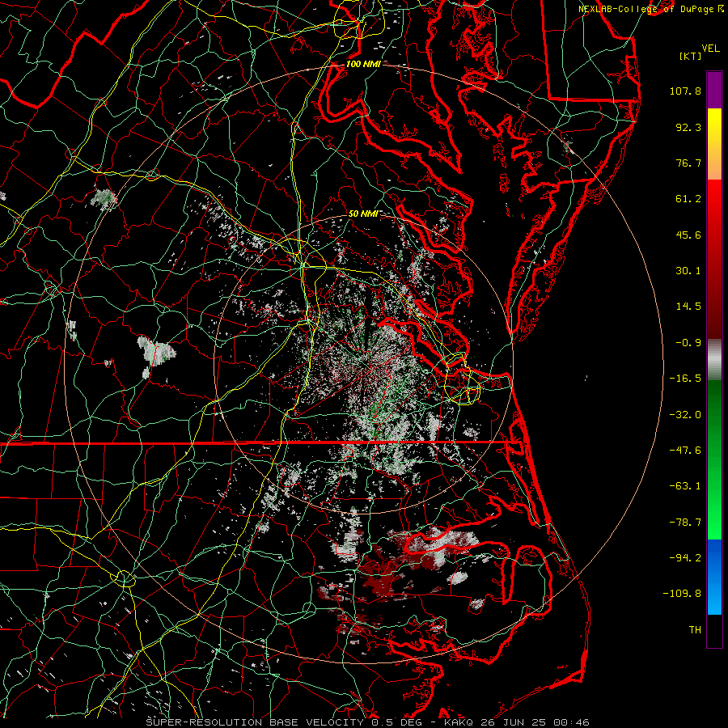The height and width of the screenshot is (728, 728).
Task: Click the NEXLAB-College of DuPage label
Action: (x=650, y=9)
